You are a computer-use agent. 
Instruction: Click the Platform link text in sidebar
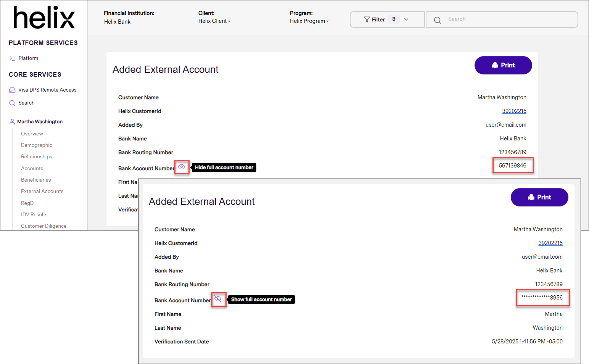(x=28, y=58)
